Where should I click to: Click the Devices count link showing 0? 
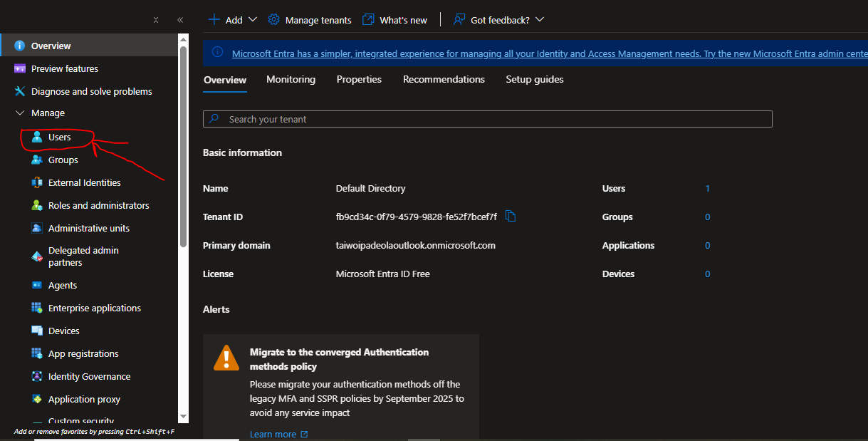click(x=708, y=274)
